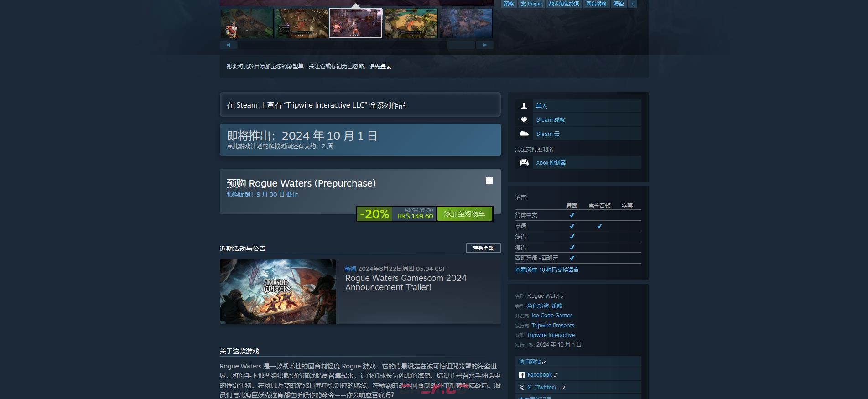Open the 战术角色扮演 tag
Screen dimensions: 868x399
(x=564, y=4)
